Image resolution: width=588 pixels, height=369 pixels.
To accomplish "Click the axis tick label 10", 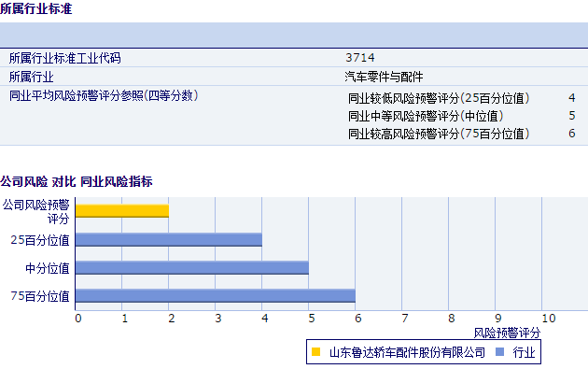I will point(549,319).
